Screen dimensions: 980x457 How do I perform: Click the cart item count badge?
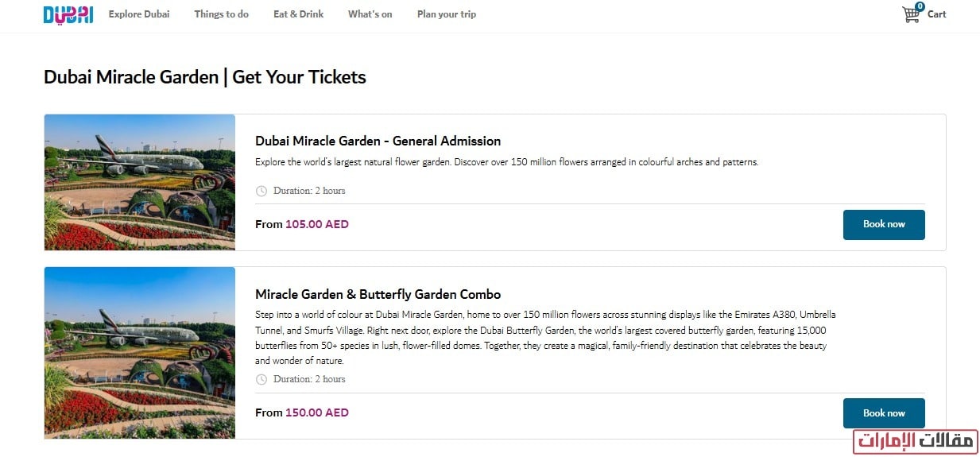coord(920,6)
